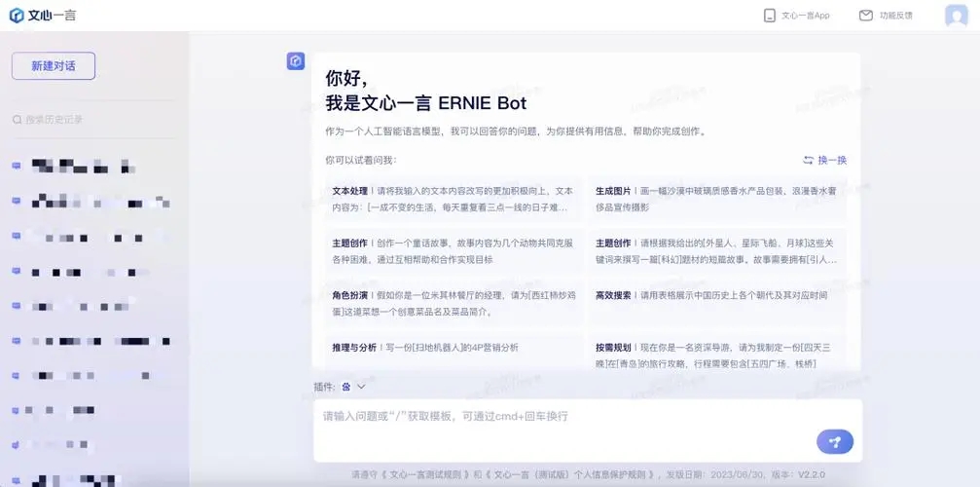Expand the 插件 plugin dropdown arrow

tap(361, 387)
